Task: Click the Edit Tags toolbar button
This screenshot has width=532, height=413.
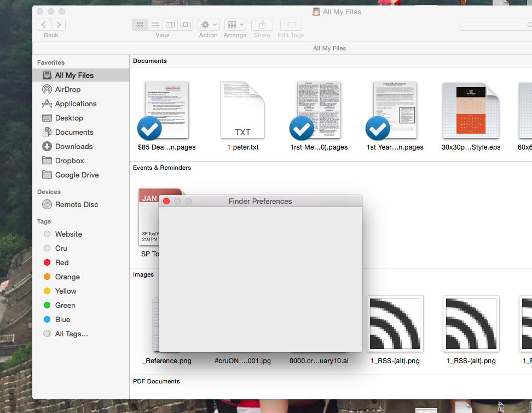Action: point(291,25)
